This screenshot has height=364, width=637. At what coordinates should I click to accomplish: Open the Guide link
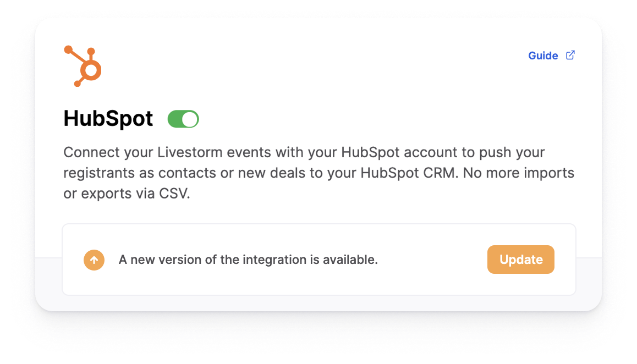pyautogui.click(x=543, y=56)
